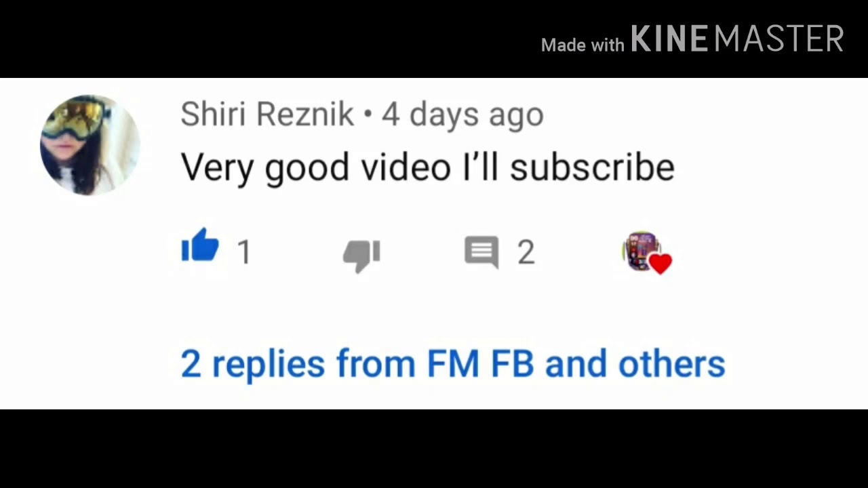Click the bold 'KINE' part of watermark
Screen dimensions: 868x488
point(671,39)
